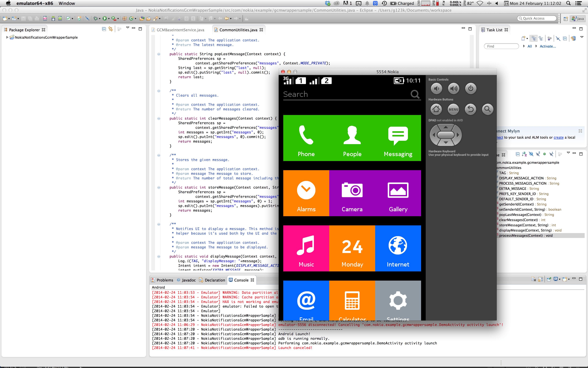The height and width of the screenshot is (368, 588).
Task: Click the emulator MENU hardware button
Action: [x=453, y=109]
